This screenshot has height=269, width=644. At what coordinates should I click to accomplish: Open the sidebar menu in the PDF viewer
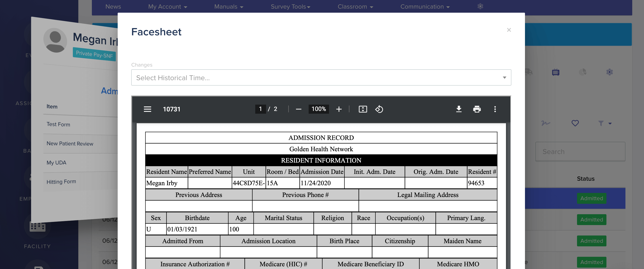tap(147, 109)
